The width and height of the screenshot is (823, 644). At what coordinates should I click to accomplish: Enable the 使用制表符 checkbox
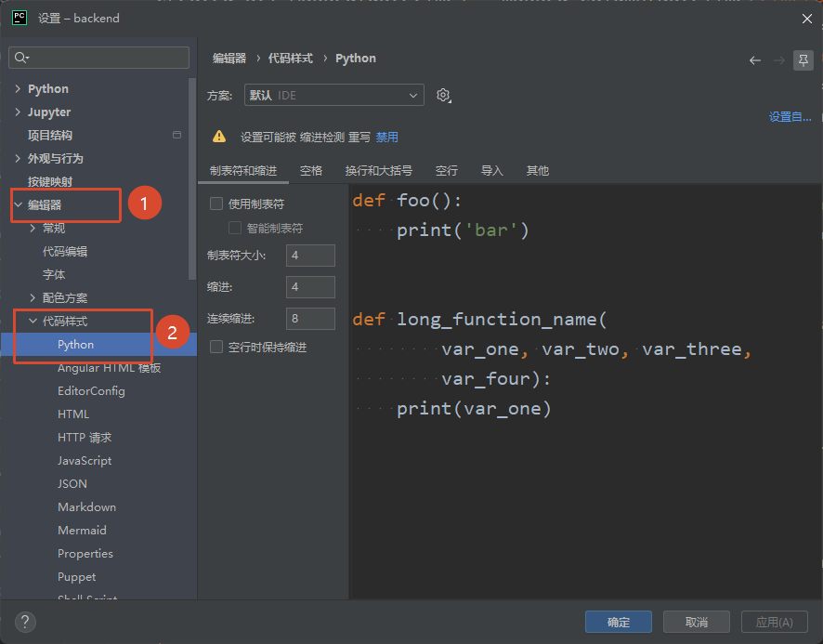pyautogui.click(x=216, y=204)
